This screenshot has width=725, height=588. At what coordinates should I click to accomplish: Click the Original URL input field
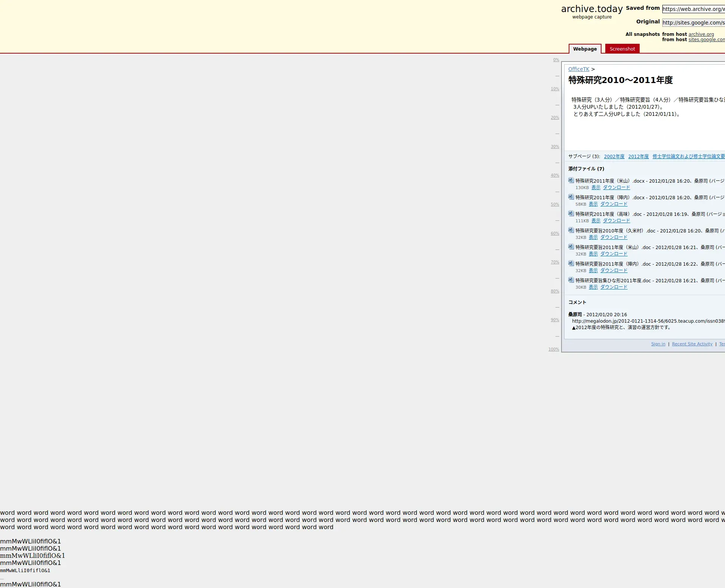[x=693, y=23]
